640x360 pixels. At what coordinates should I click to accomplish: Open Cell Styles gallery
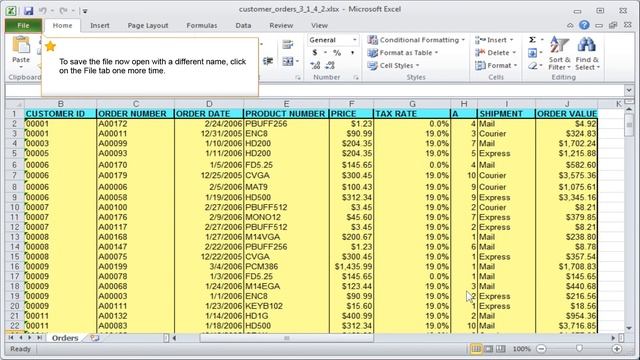pos(393,65)
